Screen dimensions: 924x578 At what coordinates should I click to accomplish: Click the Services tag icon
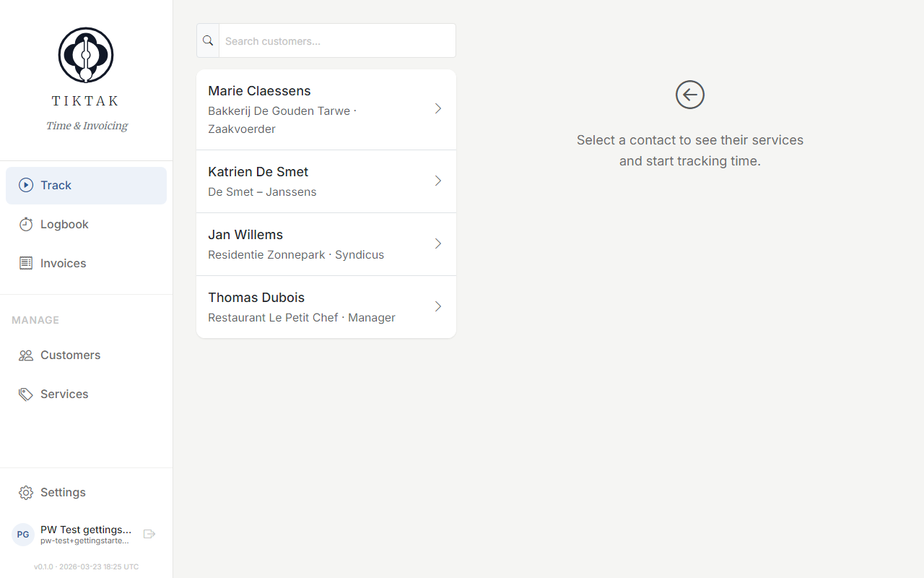pyautogui.click(x=26, y=394)
